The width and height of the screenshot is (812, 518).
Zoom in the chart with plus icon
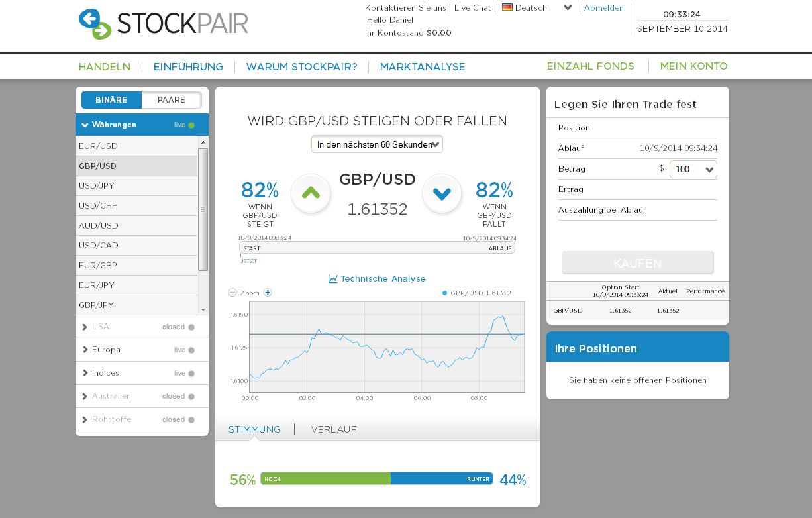(x=268, y=293)
